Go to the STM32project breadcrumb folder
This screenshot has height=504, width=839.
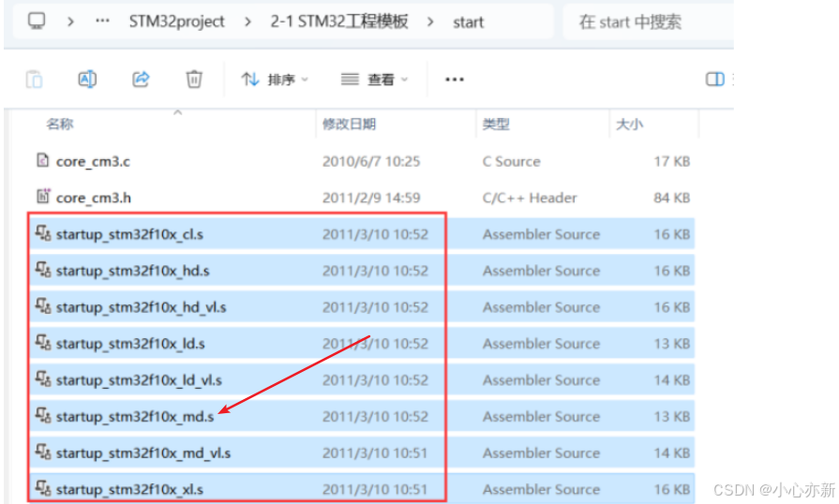tap(176, 22)
